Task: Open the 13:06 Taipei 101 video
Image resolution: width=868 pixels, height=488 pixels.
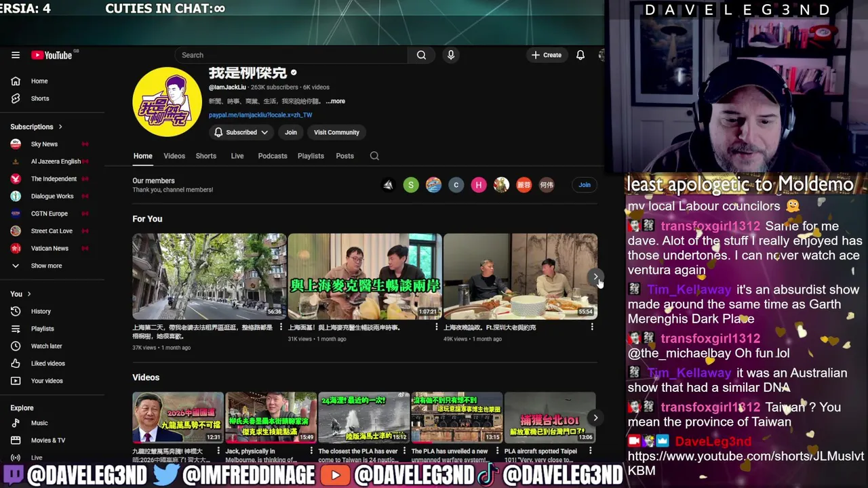Action: (550, 418)
